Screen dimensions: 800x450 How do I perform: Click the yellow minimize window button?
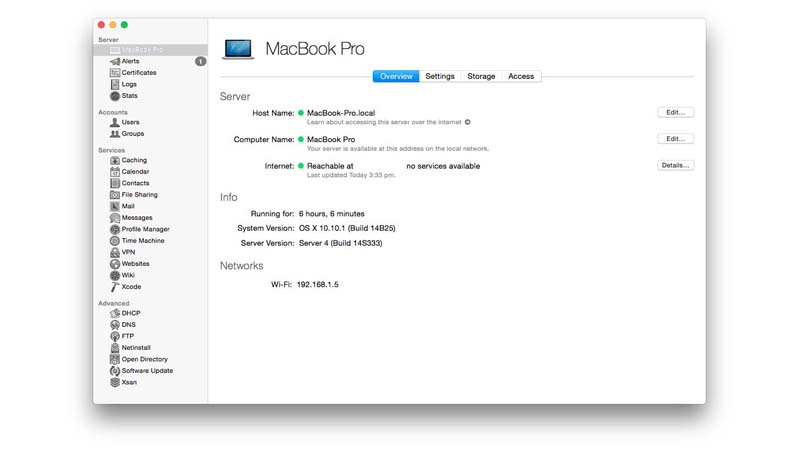click(x=113, y=24)
